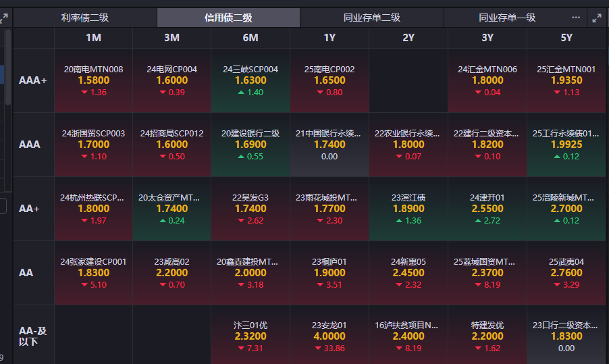609x364 pixels.
Task: Open bond 20太仓资产MT cell
Action: (x=171, y=209)
